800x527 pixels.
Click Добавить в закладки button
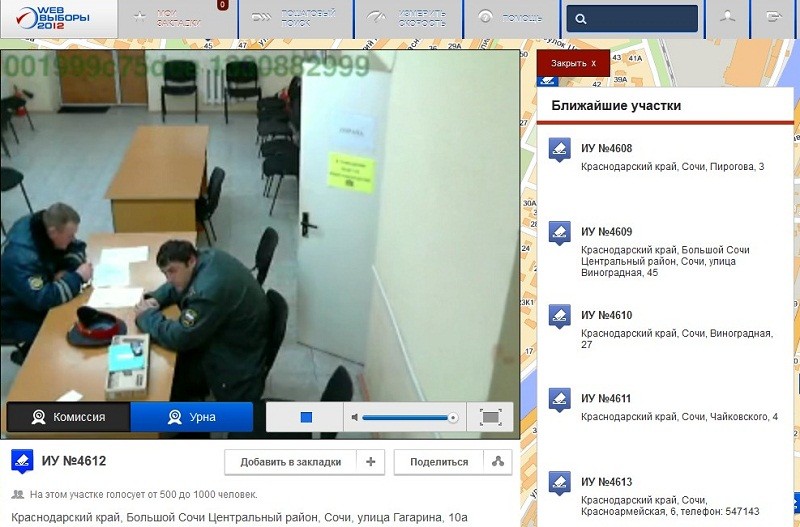[x=291, y=462]
